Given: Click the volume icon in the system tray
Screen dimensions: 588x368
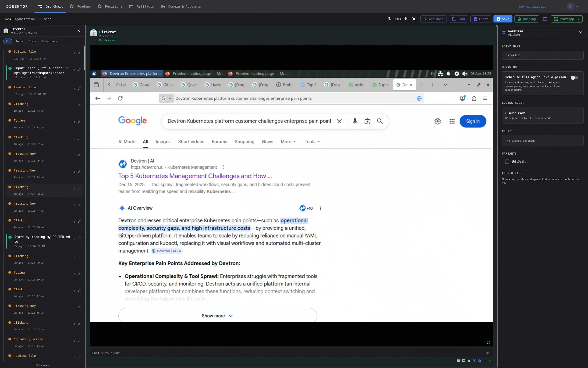Looking at the screenshot, I should (464, 74).
